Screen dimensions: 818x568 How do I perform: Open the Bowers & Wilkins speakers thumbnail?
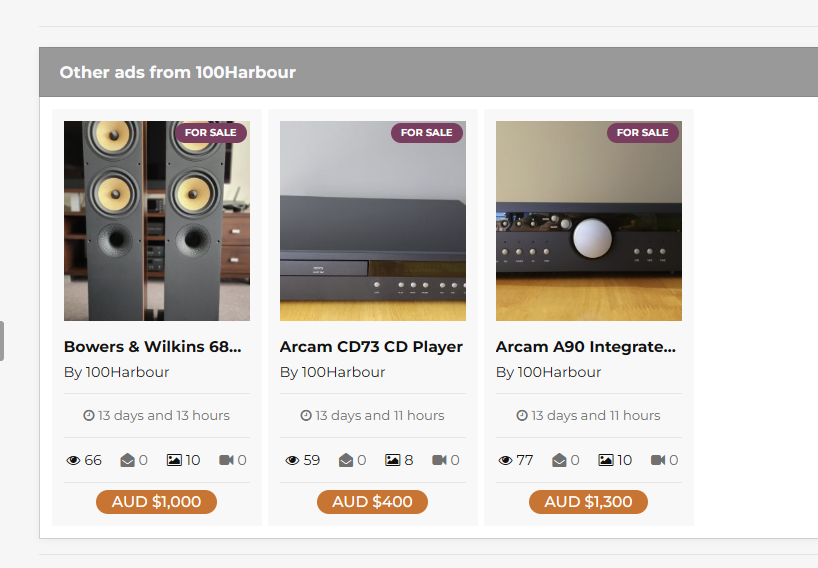tap(157, 221)
